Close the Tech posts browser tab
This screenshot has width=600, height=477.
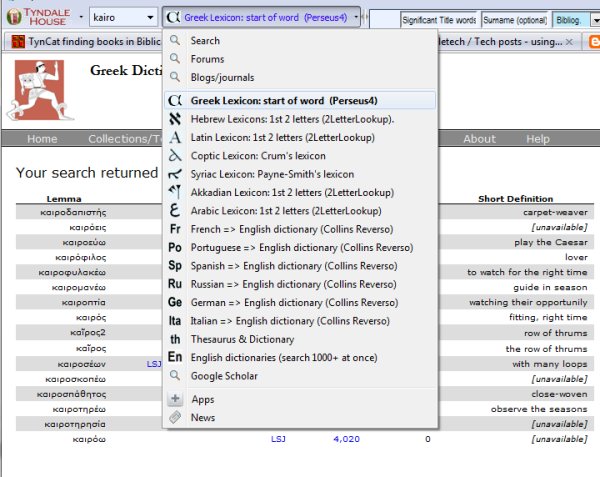click(569, 42)
